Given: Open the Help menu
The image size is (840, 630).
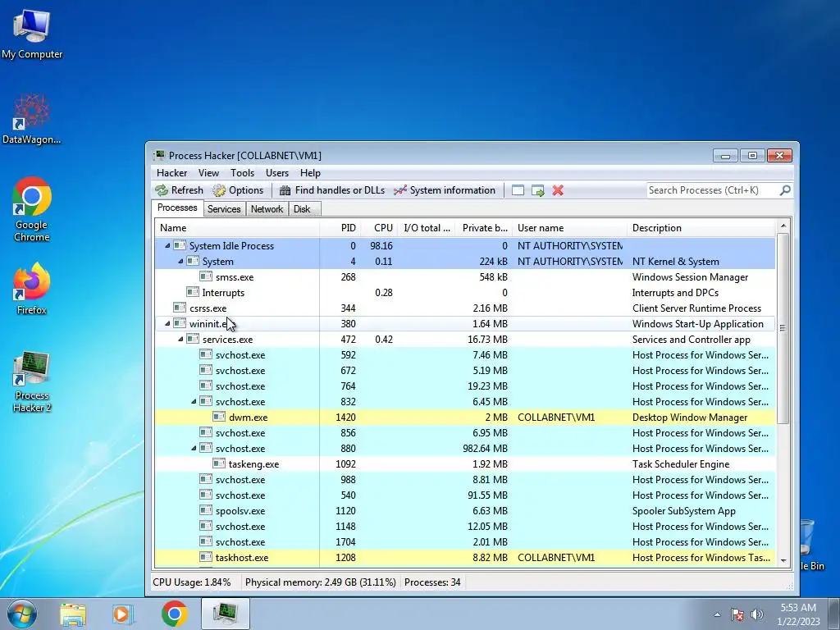Looking at the screenshot, I should 310,173.
